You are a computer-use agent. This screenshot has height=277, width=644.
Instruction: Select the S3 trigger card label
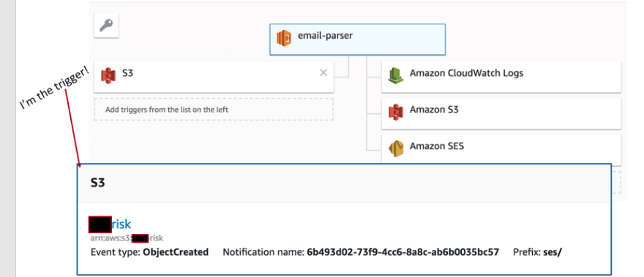click(x=128, y=74)
